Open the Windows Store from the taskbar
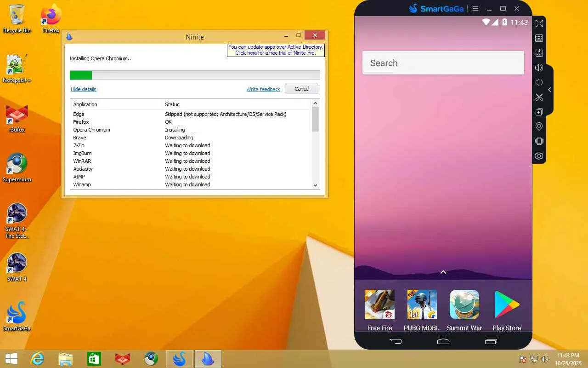This screenshot has width=588, height=368. [94, 359]
